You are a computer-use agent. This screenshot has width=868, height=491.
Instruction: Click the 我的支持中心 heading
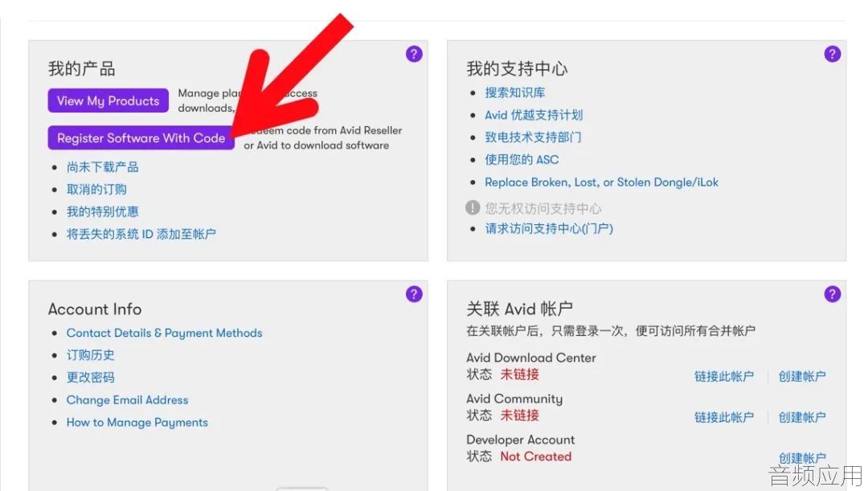tap(517, 68)
